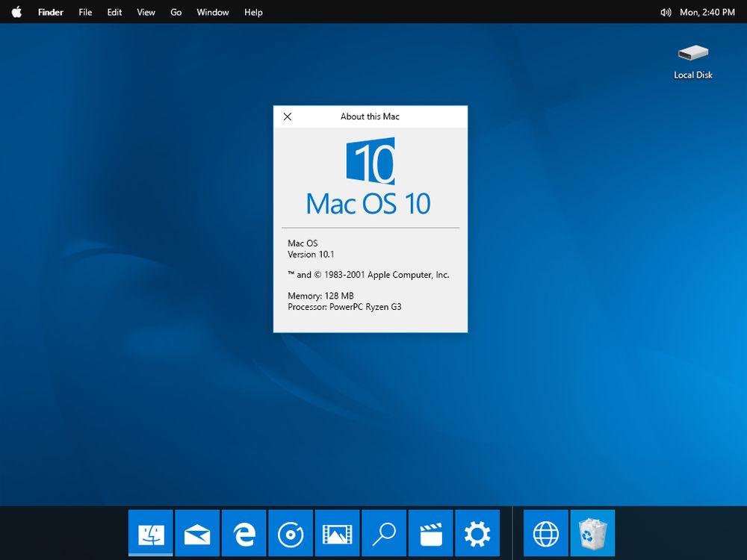Image resolution: width=747 pixels, height=560 pixels.
Task: Open the Help menu
Action: coord(253,12)
